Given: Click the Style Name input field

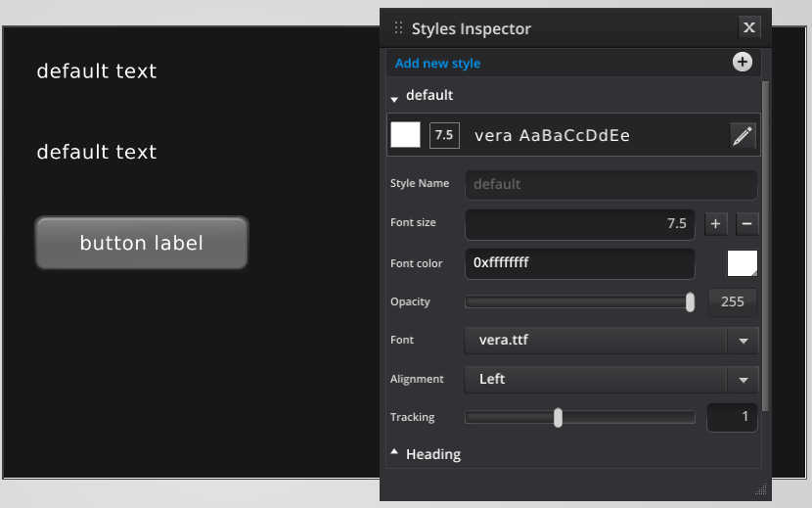Looking at the screenshot, I should tap(611, 185).
